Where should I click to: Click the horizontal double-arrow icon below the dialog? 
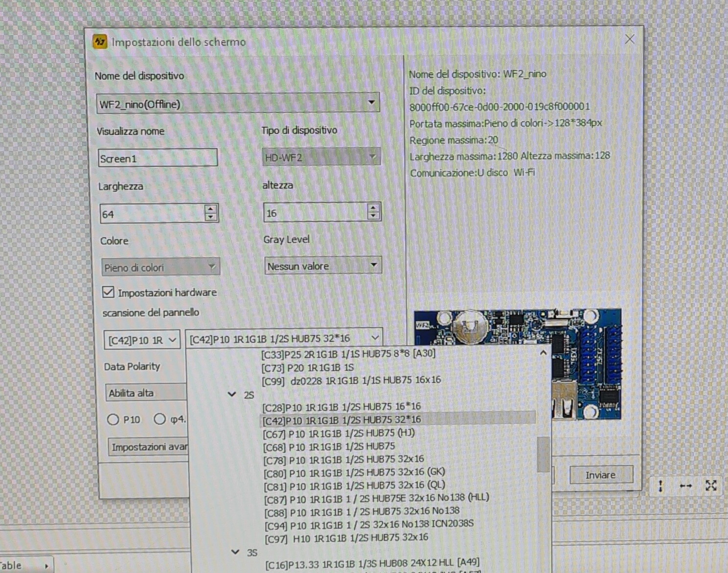click(686, 486)
